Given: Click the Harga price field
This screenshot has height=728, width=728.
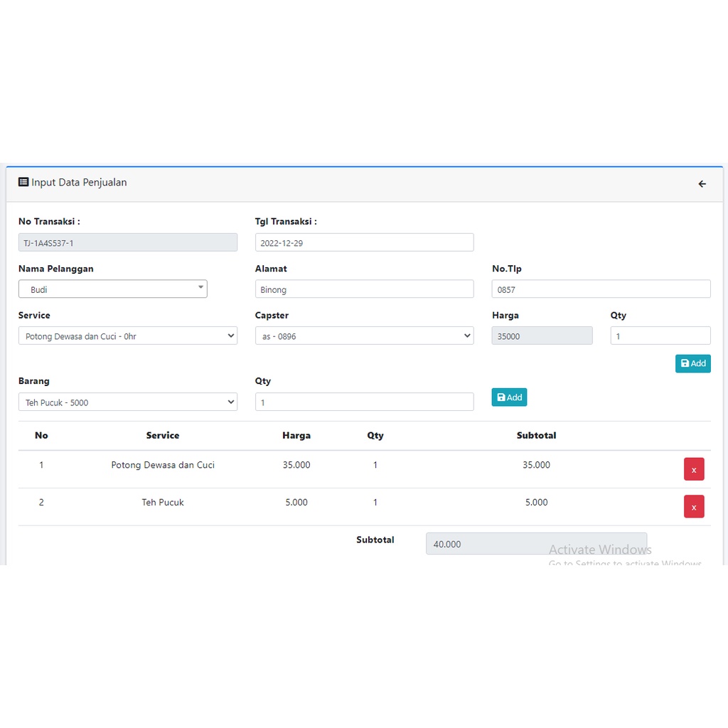Looking at the screenshot, I should (x=542, y=336).
